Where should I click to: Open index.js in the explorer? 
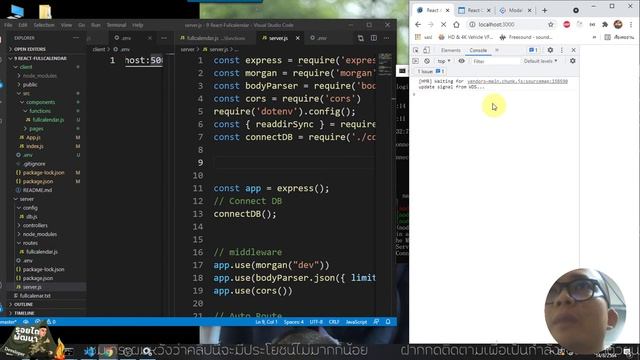[35, 146]
